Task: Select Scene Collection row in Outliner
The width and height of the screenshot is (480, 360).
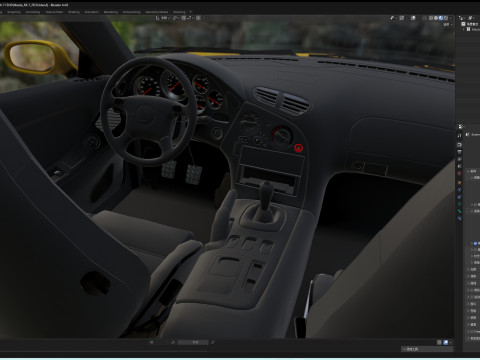Action: click(x=470, y=24)
